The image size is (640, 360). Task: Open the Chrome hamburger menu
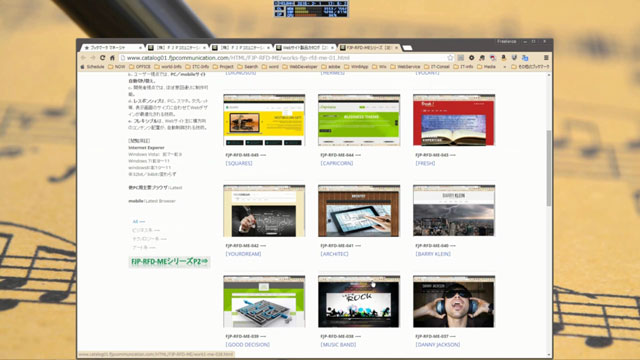(x=546, y=58)
